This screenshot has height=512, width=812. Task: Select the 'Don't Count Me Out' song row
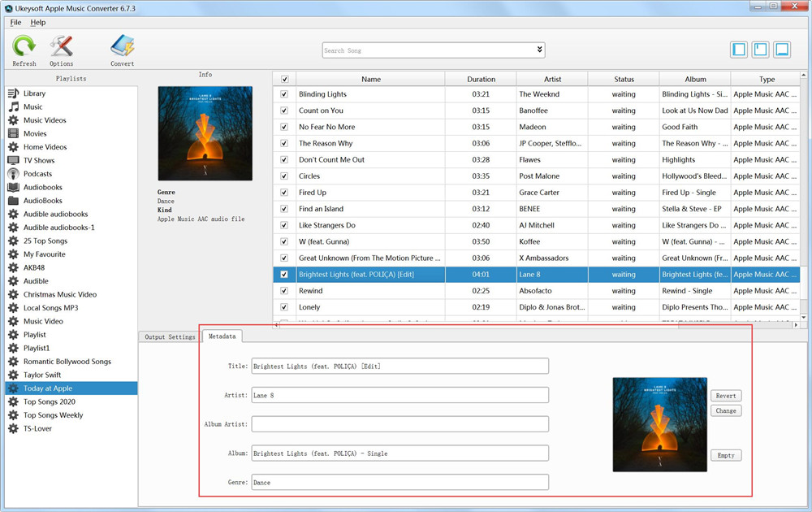[x=537, y=159]
